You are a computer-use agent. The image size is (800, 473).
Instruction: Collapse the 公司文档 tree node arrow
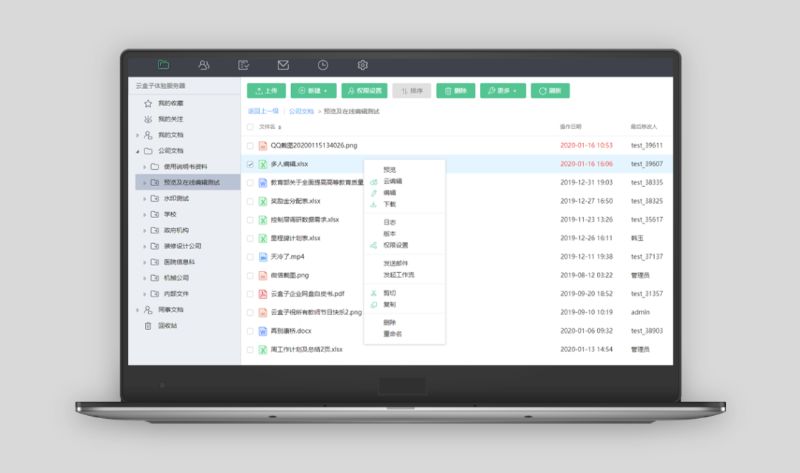138,151
